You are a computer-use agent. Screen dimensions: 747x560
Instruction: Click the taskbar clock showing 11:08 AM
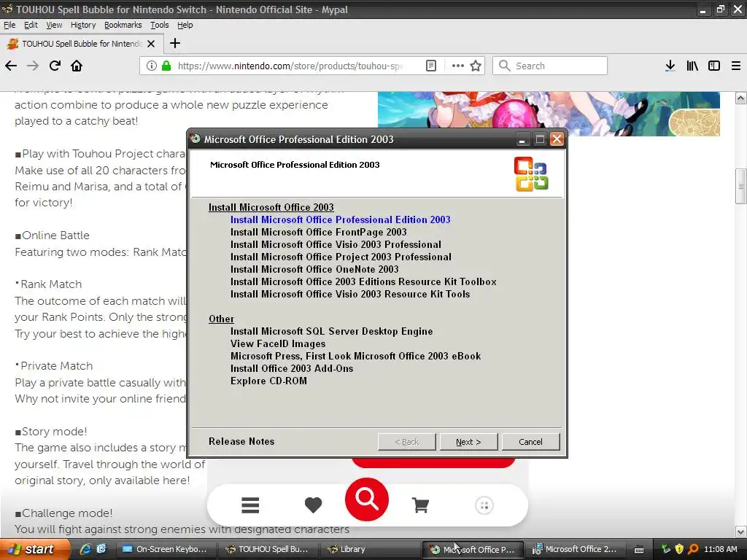point(720,549)
